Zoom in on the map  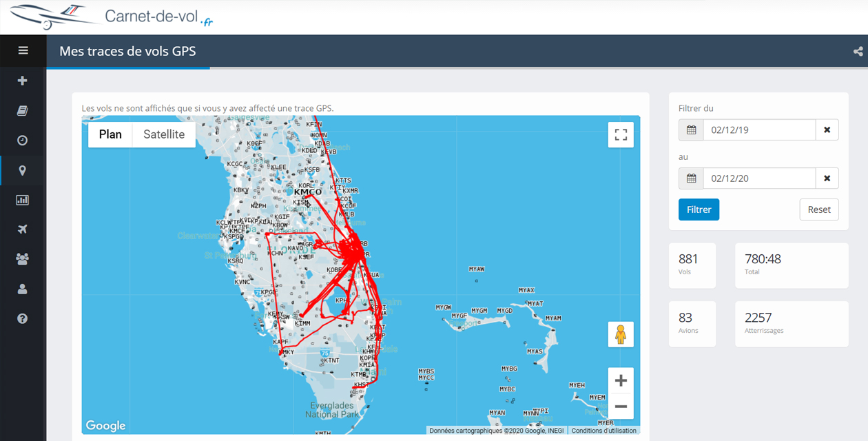click(x=621, y=380)
